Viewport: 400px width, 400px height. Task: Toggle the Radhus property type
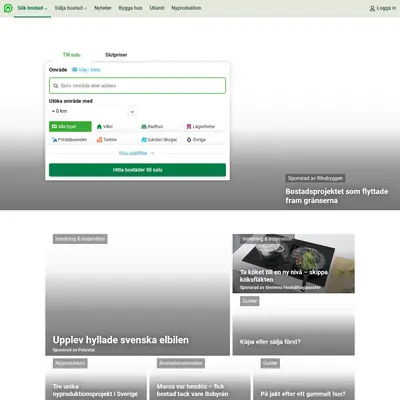[x=160, y=126]
